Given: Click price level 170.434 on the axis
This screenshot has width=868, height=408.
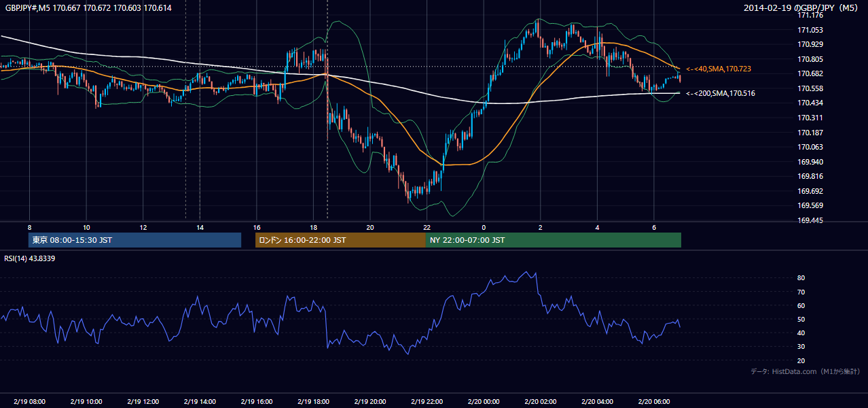Looking at the screenshot, I should (810, 103).
